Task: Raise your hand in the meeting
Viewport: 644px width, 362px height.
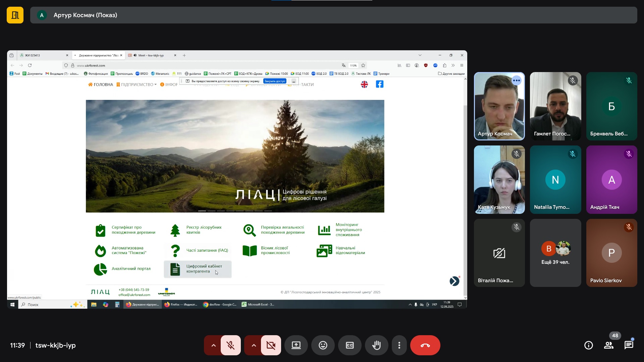Action: point(376,345)
